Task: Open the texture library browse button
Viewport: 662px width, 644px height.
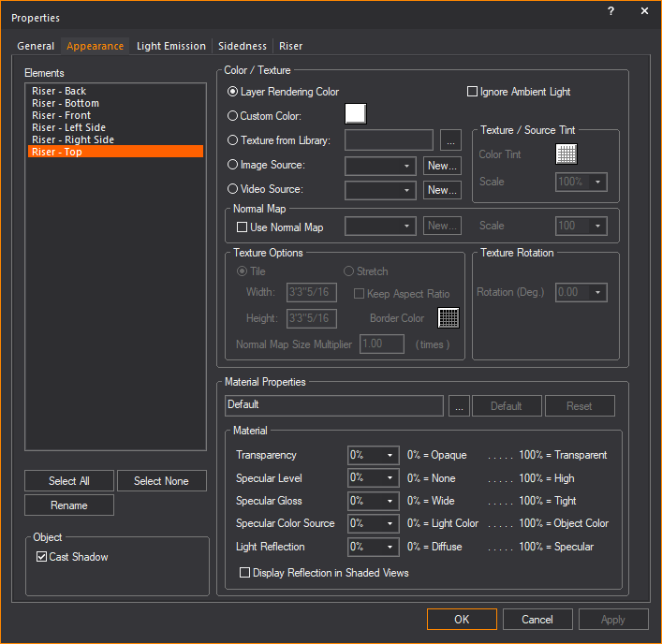Action: pos(450,140)
